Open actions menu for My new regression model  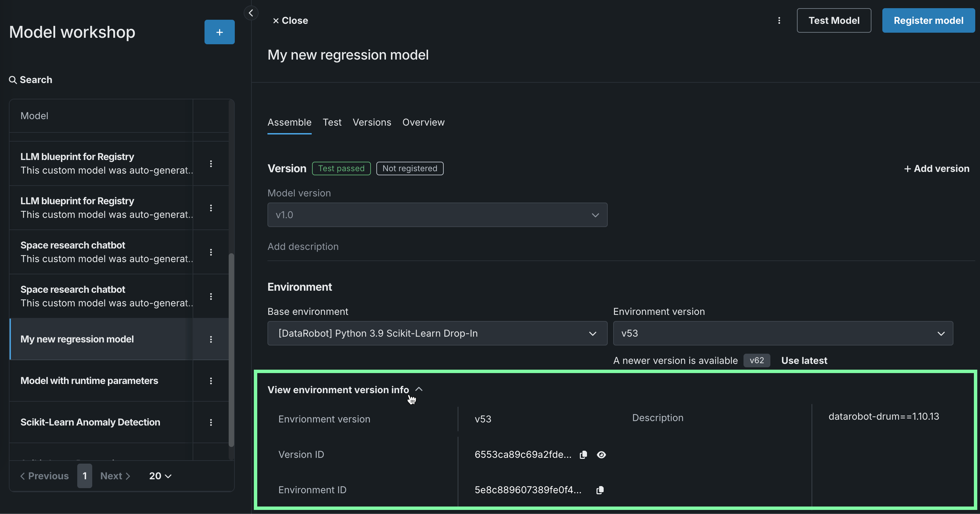(x=211, y=339)
